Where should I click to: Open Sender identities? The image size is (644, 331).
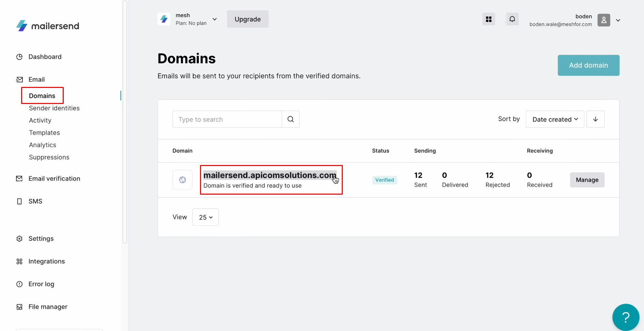54,108
